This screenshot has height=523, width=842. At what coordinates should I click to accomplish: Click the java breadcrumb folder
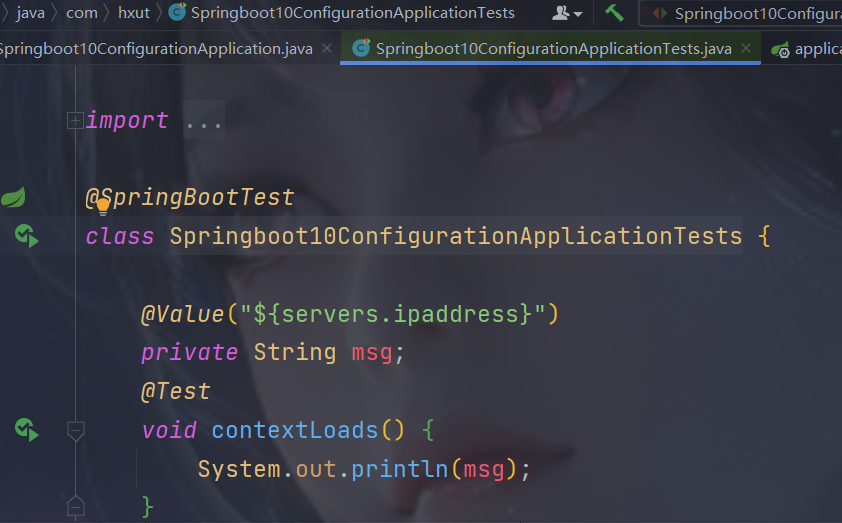click(31, 12)
